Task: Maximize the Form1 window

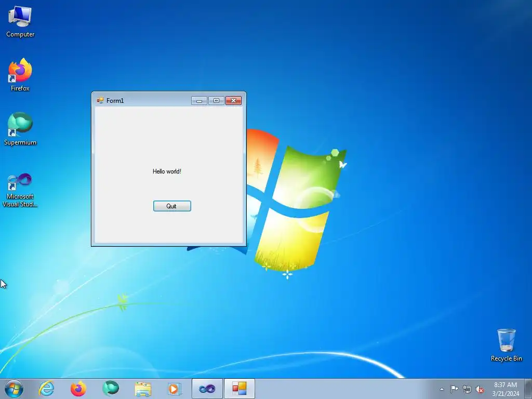Action: (x=216, y=100)
